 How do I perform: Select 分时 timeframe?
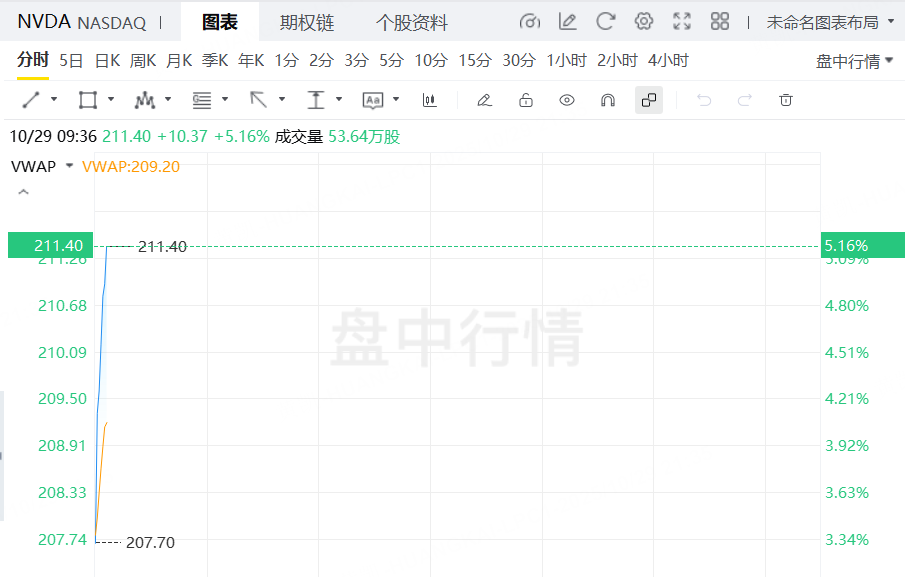(x=33, y=59)
